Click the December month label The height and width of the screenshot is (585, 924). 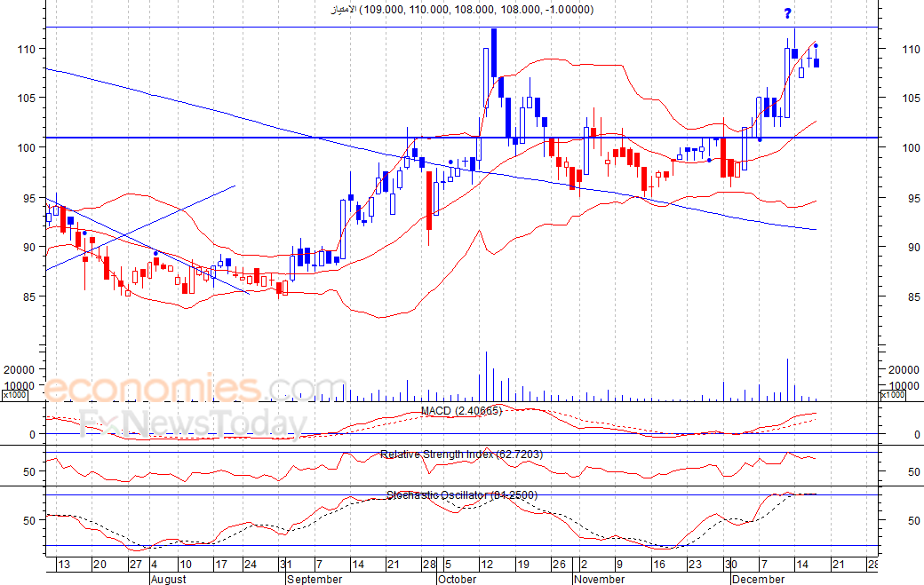tap(758, 579)
